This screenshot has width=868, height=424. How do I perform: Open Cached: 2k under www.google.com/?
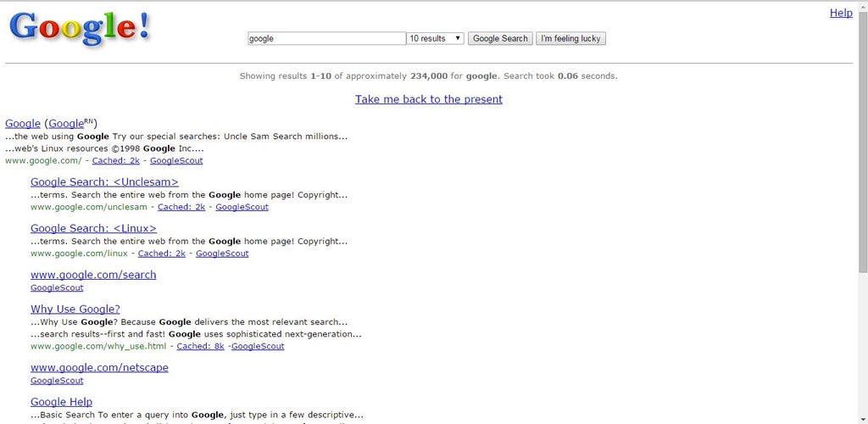point(115,160)
